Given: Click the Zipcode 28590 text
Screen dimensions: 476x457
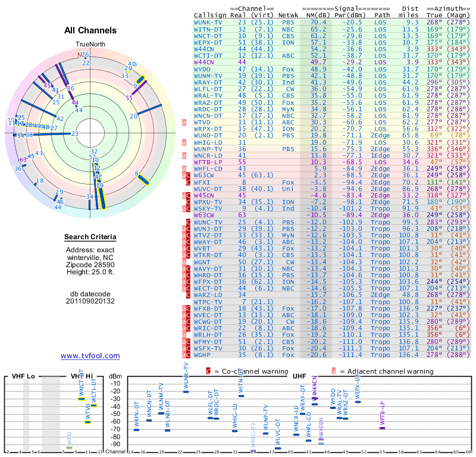Looking at the screenshot, I should pos(90,265).
